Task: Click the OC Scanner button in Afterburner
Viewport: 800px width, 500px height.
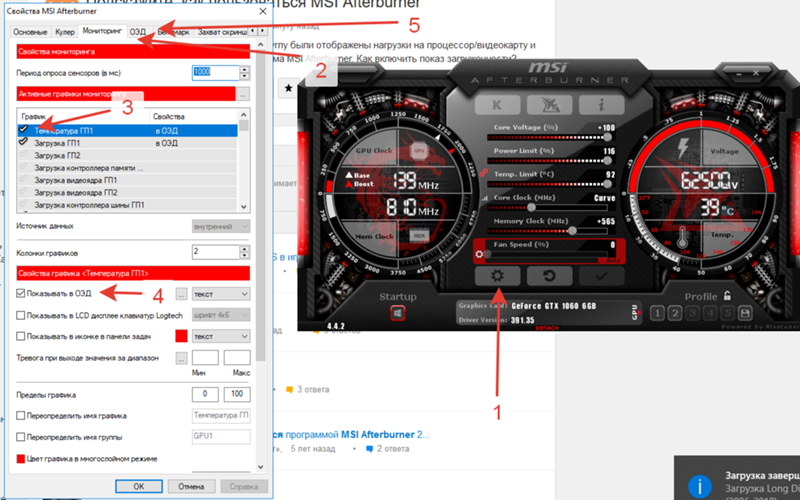Action: [549, 105]
